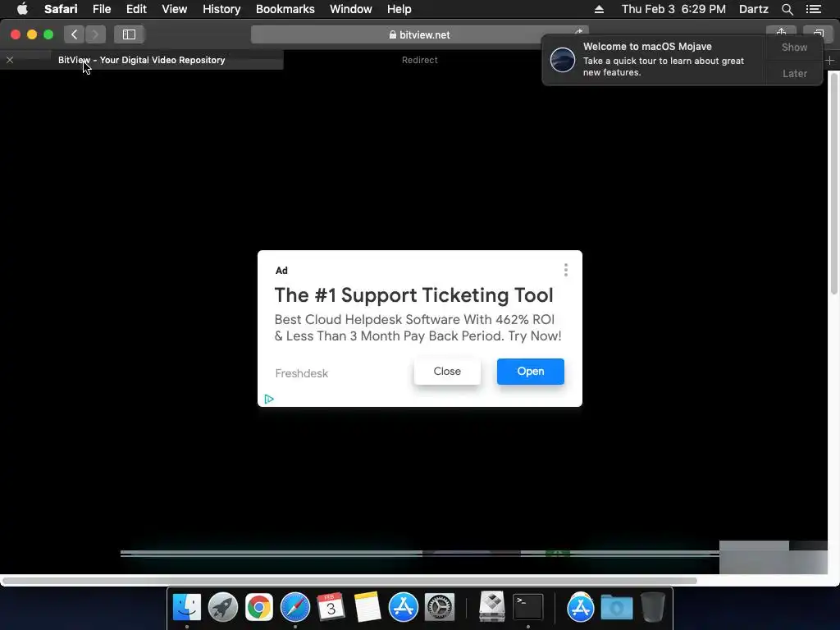
Task: Open the Help menu
Action: coord(399,9)
